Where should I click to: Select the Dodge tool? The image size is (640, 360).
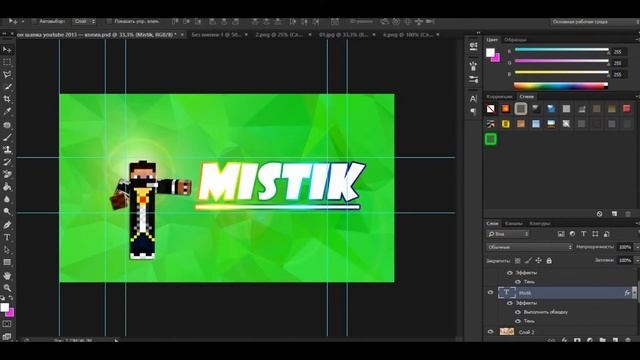point(7,211)
